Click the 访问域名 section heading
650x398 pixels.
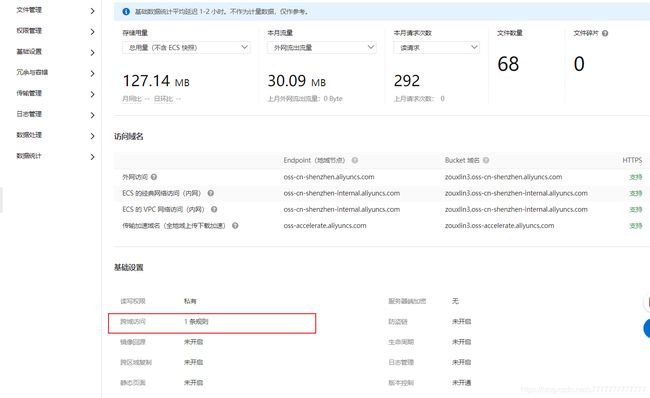point(129,136)
